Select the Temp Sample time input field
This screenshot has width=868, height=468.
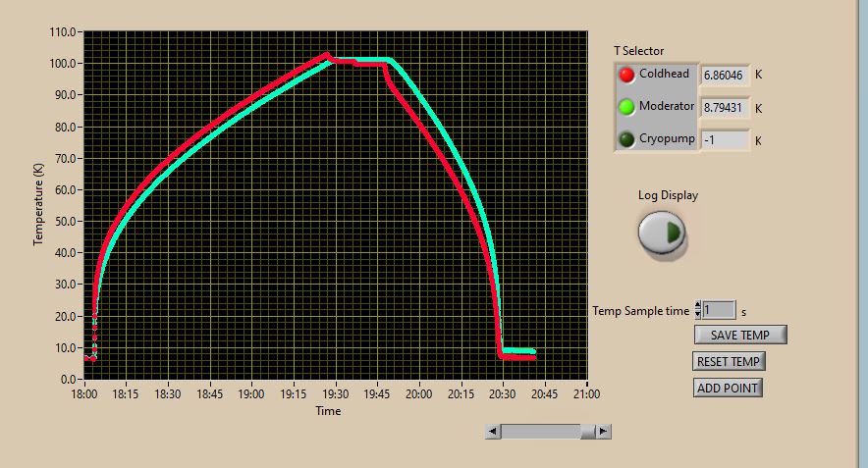[x=719, y=310]
